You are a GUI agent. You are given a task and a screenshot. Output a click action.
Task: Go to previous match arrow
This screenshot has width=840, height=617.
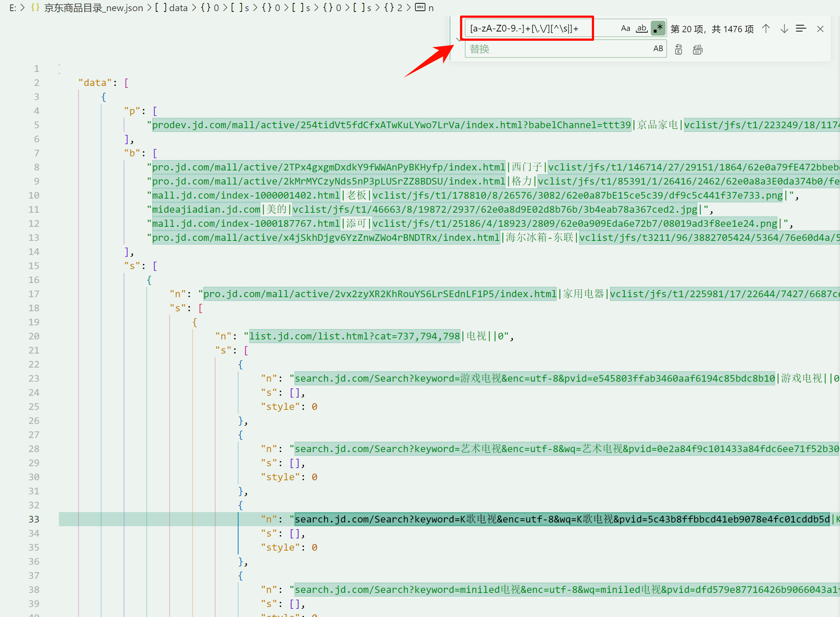coord(766,29)
